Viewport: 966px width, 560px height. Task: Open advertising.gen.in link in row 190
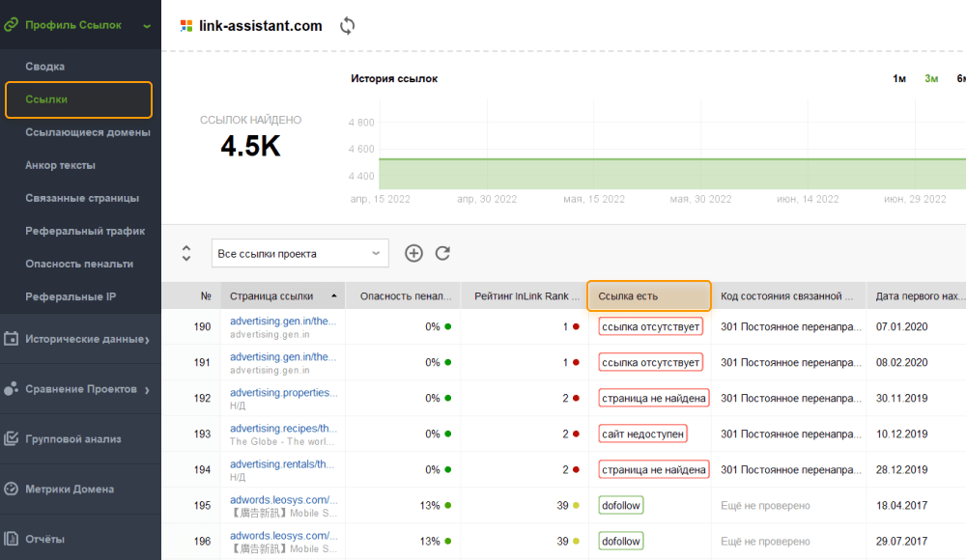click(x=283, y=321)
